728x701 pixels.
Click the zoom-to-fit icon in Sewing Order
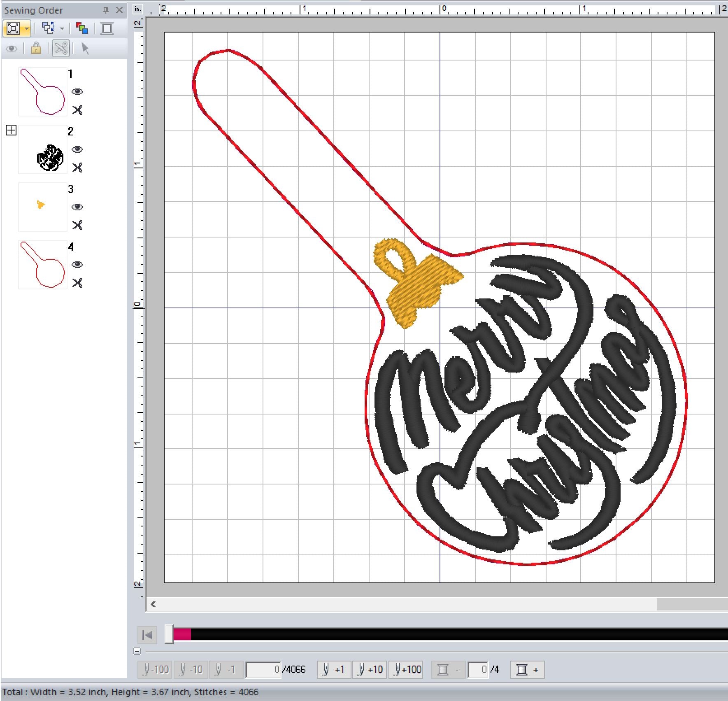click(13, 28)
